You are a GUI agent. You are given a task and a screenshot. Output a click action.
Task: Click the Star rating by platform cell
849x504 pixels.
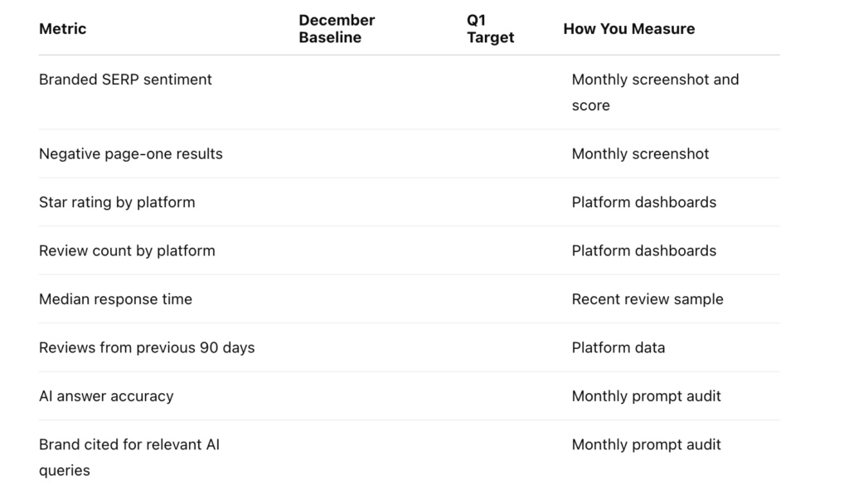[x=117, y=202]
